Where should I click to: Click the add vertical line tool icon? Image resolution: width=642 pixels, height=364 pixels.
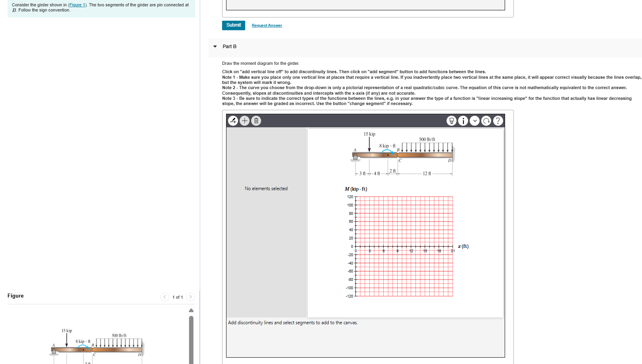pos(233,121)
